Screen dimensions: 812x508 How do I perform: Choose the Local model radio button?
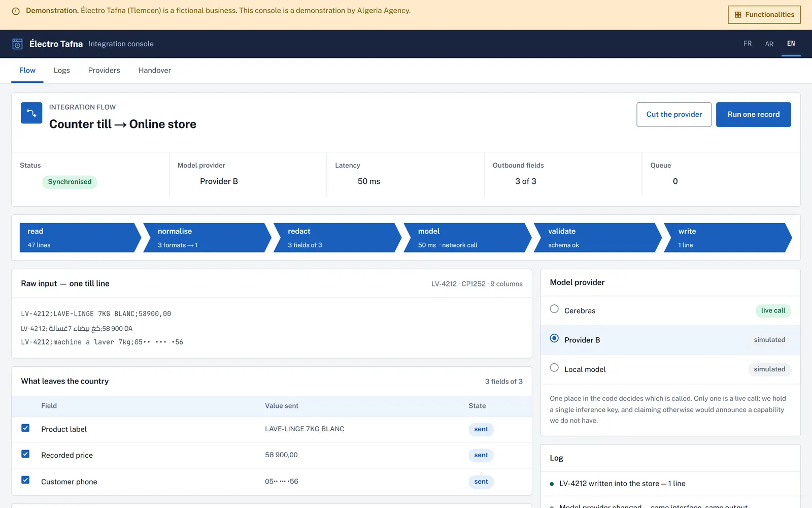pyautogui.click(x=554, y=368)
